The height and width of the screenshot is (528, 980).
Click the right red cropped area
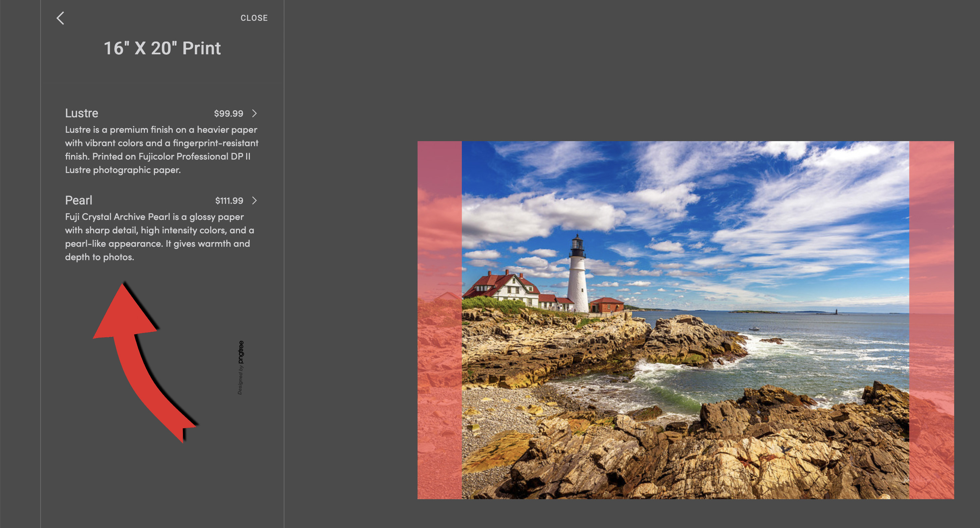931,320
